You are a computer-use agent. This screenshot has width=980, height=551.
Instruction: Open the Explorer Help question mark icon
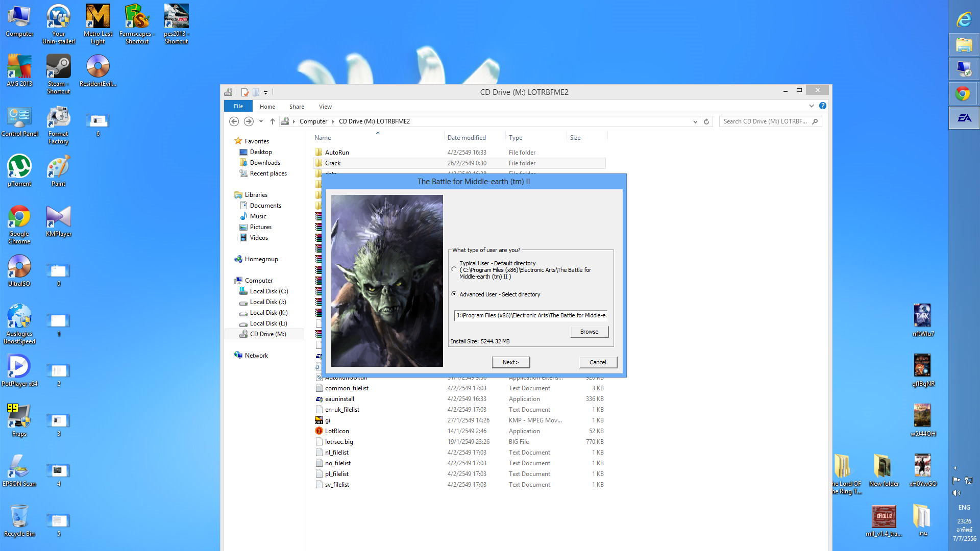click(x=822, y=106)
